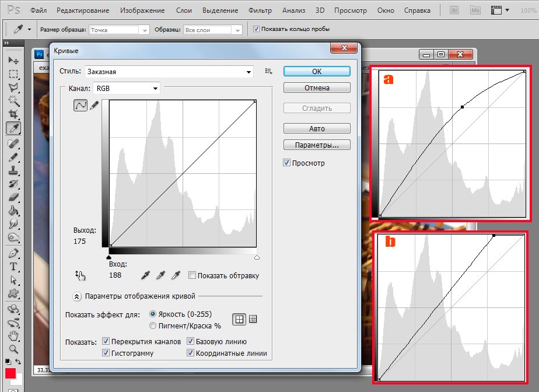Select the Move tool in the toolbar

(13, 61)
